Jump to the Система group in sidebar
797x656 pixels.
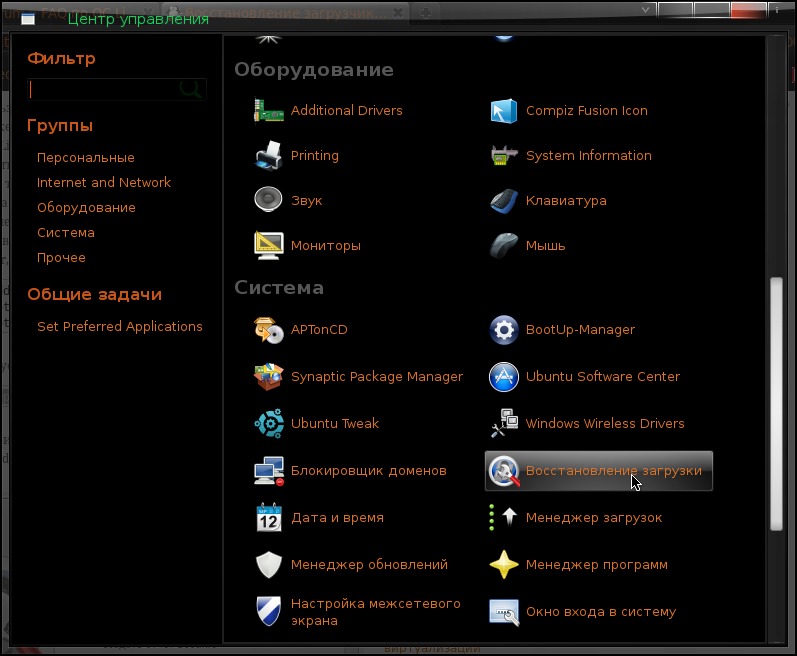click(66, 233)
